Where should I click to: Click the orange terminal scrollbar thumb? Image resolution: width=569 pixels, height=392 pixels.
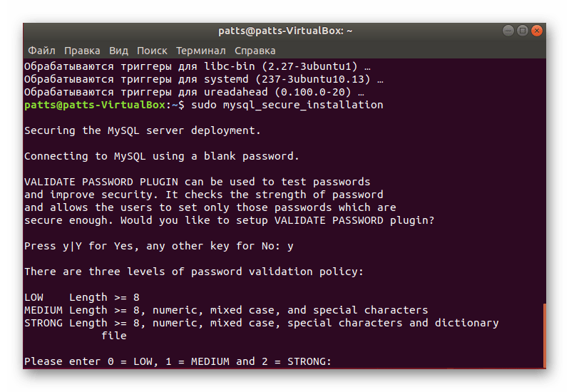coord(544,336)
